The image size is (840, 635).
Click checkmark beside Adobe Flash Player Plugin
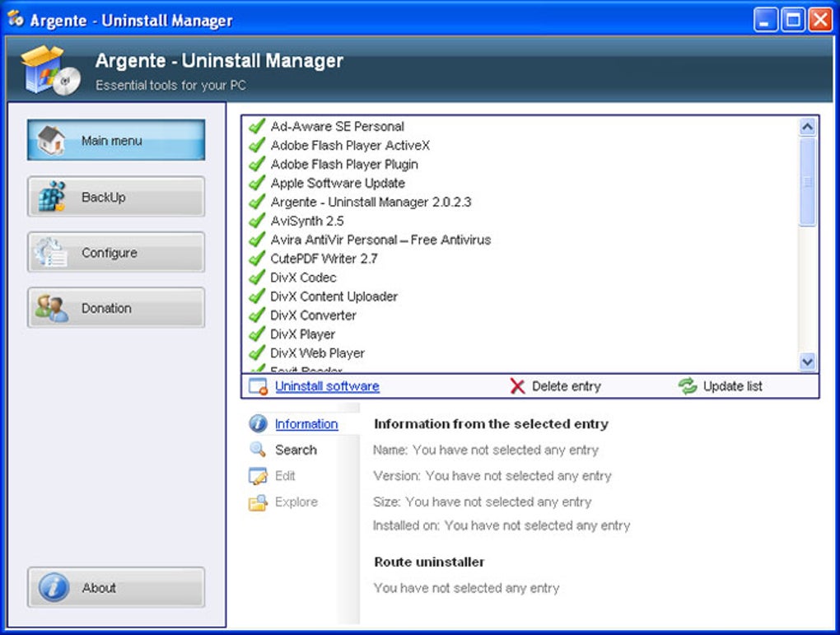(x=257, y=164)
